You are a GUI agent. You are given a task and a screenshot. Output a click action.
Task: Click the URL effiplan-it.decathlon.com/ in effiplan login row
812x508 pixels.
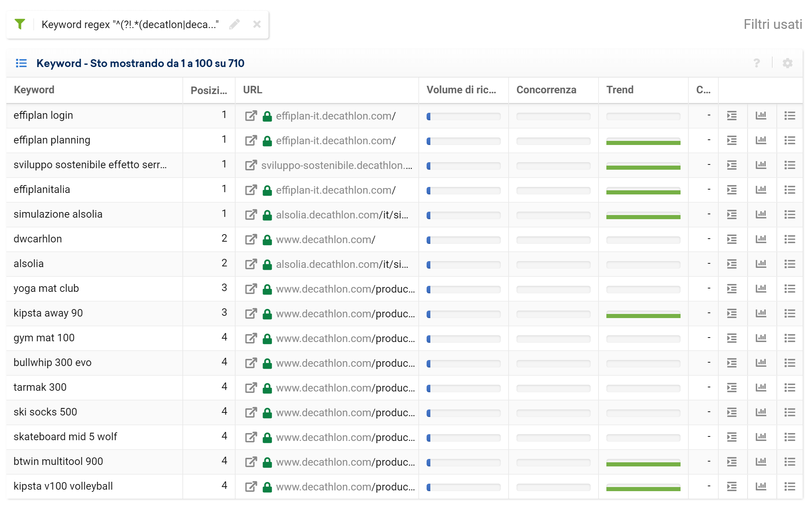(336, 116)
